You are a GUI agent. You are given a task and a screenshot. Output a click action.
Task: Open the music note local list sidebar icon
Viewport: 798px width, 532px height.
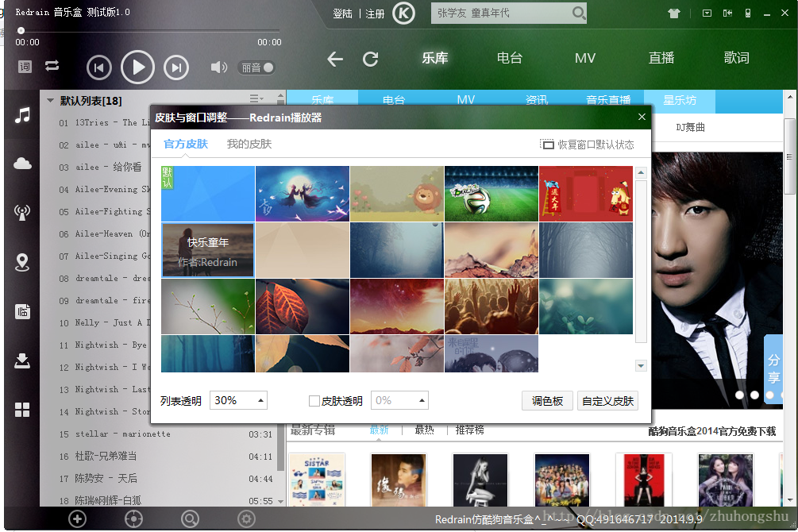click(22, 115)
